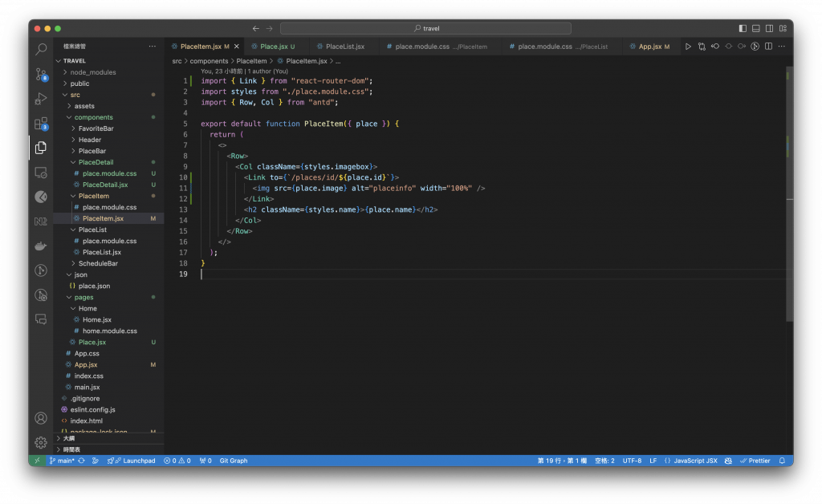Open the Search view in activity bar

(41, 50)
